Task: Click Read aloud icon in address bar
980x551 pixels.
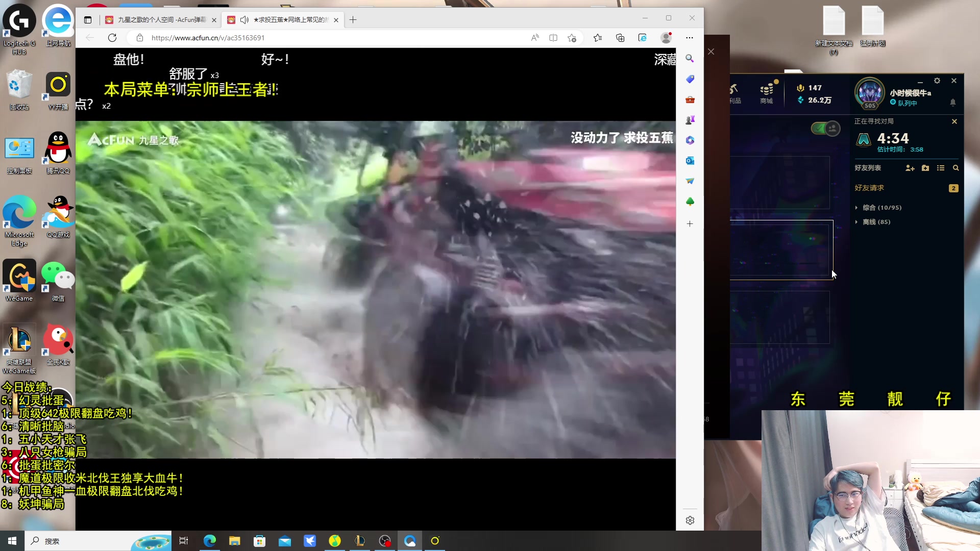Action: point(535,38)
